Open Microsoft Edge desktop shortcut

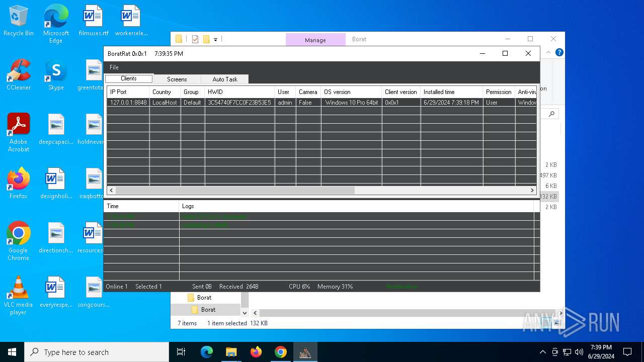point(56,24)
